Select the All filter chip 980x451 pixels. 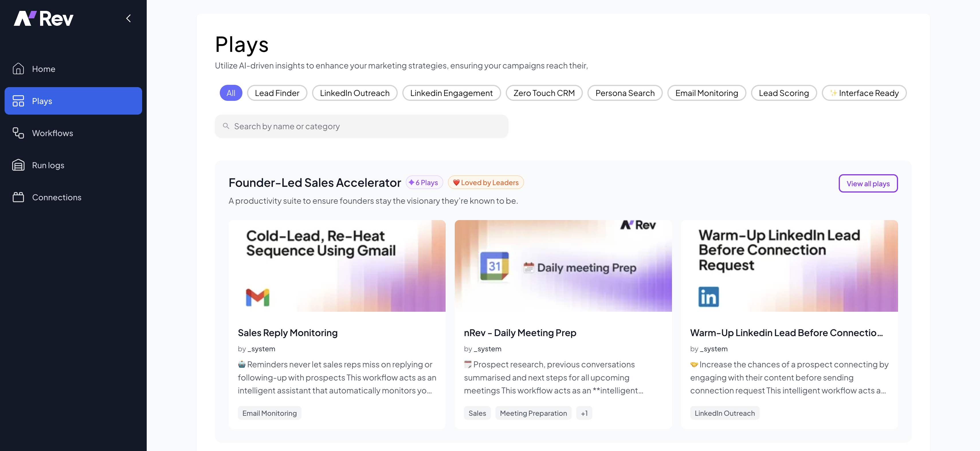click(231, 93)
